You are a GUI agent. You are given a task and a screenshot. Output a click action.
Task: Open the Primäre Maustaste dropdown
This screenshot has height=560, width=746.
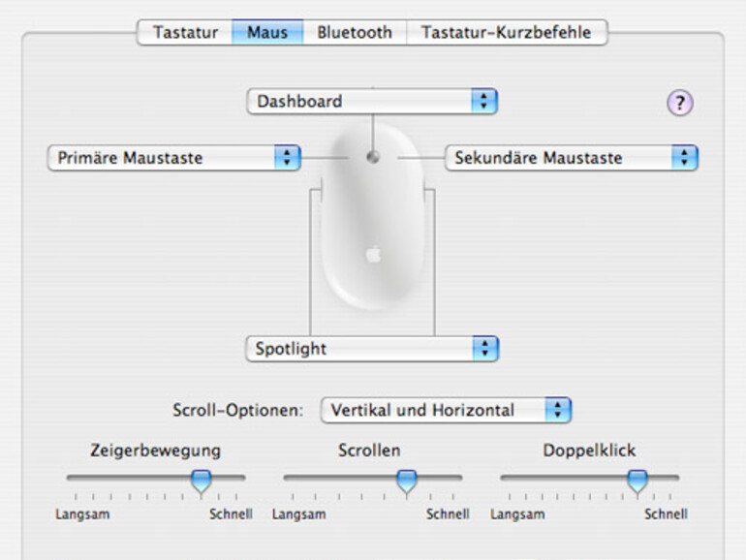pyautogui.click(x=172, y=158)
